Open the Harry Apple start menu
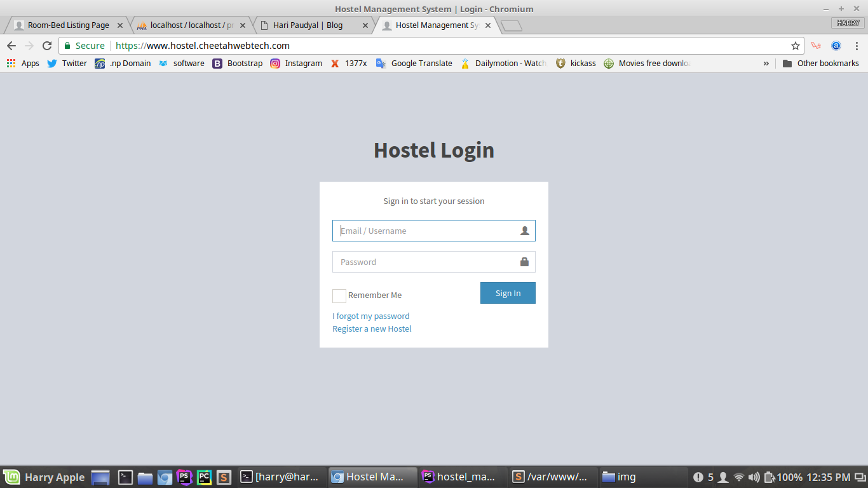 tap(44, 477)
